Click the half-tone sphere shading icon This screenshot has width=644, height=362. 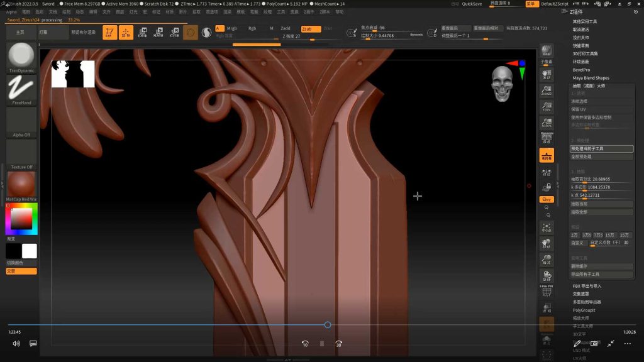click(x=207, y=33)
